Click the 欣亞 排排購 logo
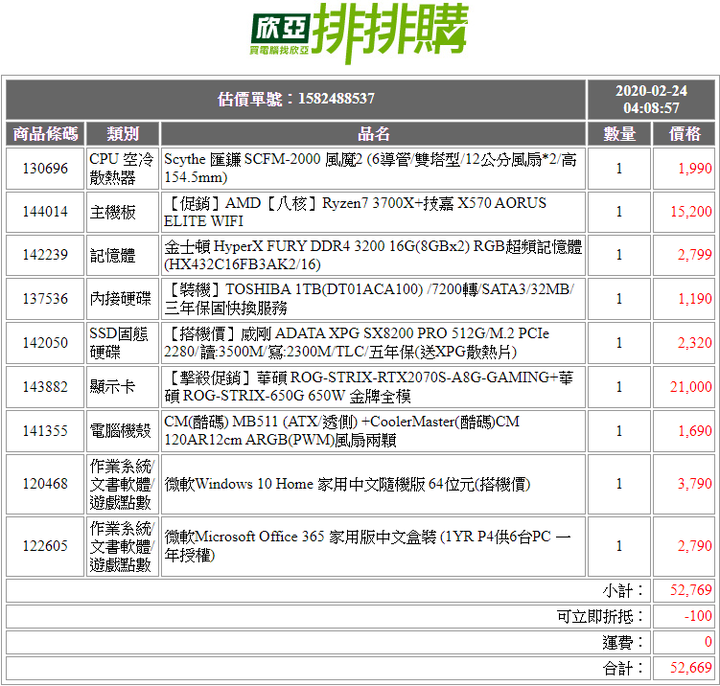The height and width of the screenshot is (686, 720). (x=359, y=33)
